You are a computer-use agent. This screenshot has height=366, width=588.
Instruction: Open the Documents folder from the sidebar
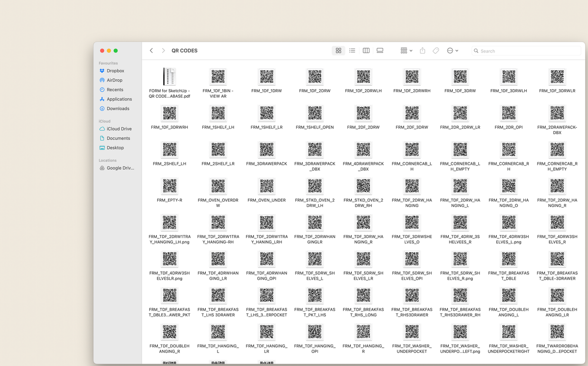click(x=119, y=138)
